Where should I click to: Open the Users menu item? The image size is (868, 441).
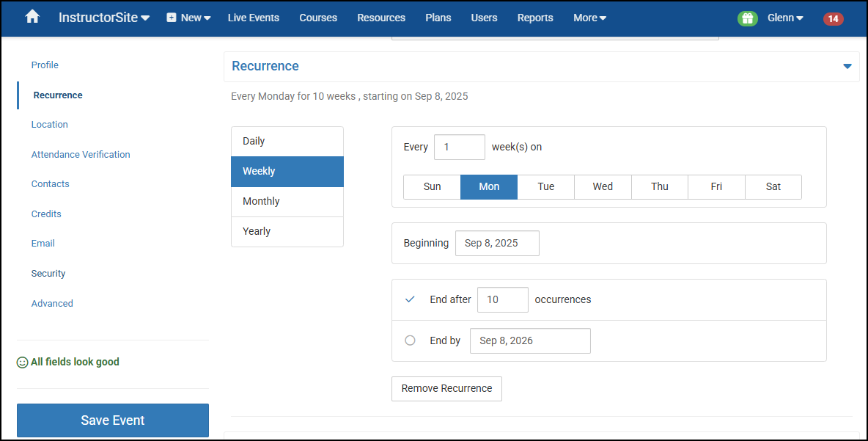pyautogui.click(x=485, y=18)
